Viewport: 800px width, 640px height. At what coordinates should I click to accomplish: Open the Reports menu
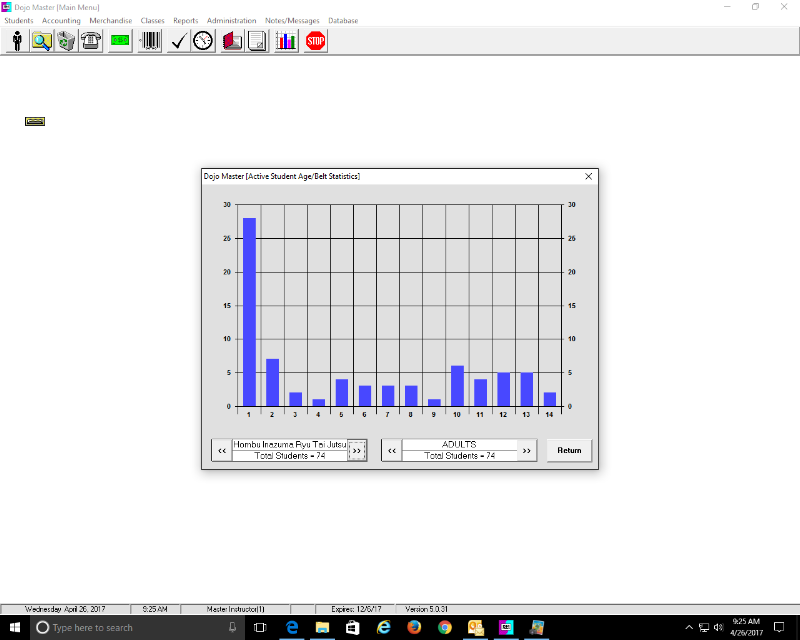(186, 20)
